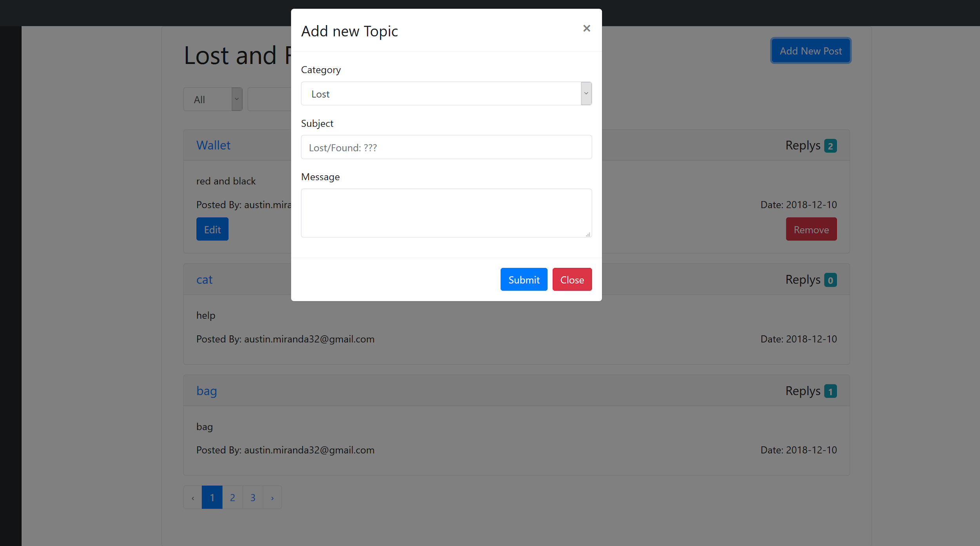Image resolution: width=980 pixels, height=546 pixels.
Task: Remove the Wallet post
Action: tap(811, 229)
